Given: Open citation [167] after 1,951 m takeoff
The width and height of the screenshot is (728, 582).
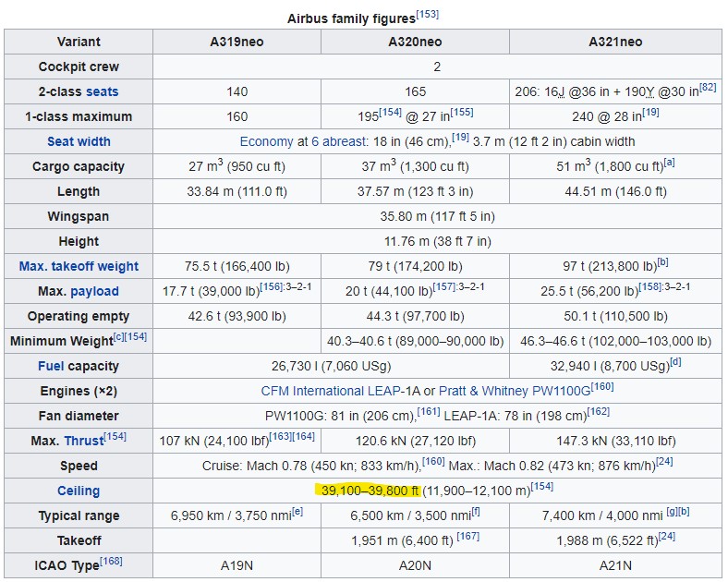Looking at the screenshot, I should [x=468, y=536].
